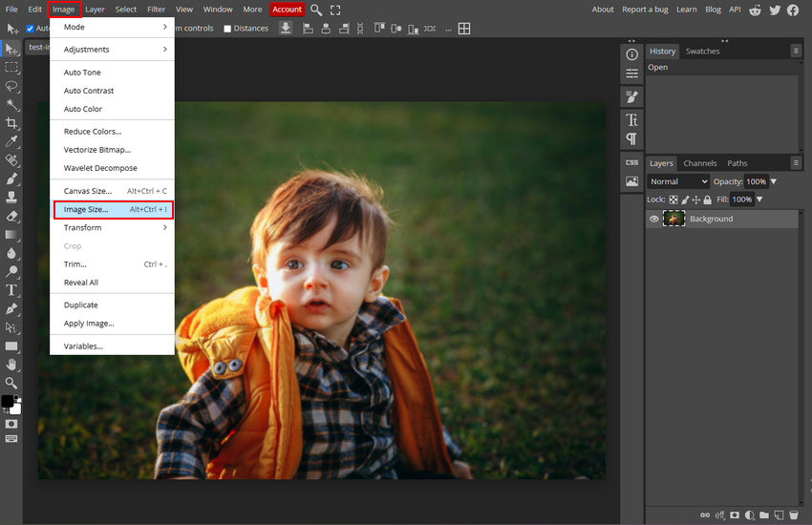Hide the Background layer eye icon
The width and height of the screenshot is (812, 525).
point(654,219)
